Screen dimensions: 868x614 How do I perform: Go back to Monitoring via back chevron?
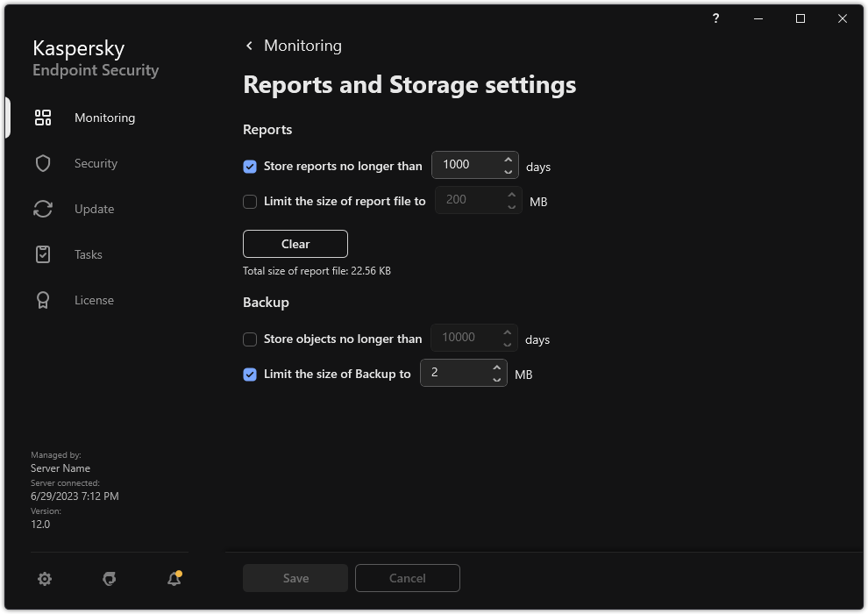[248, 46]
